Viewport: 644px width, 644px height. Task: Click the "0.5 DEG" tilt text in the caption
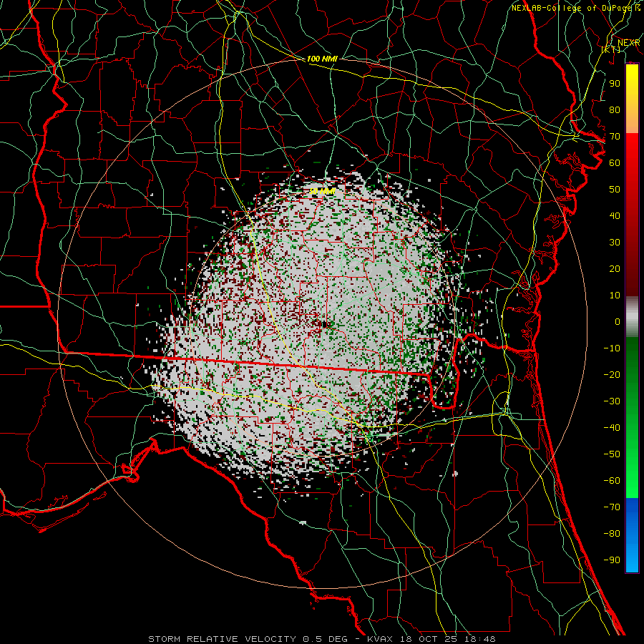325,639
